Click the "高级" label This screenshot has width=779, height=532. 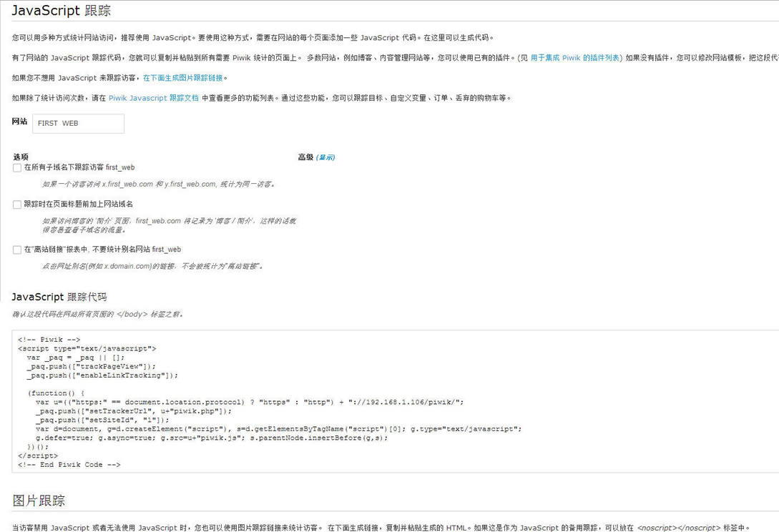pyautogui.click(x=305, y=157)
